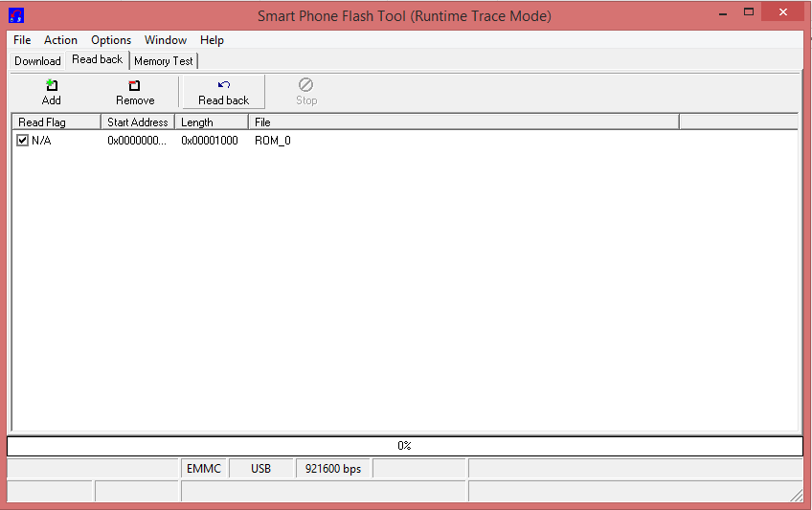Click the EMMC status bar entry

[204, 469]
